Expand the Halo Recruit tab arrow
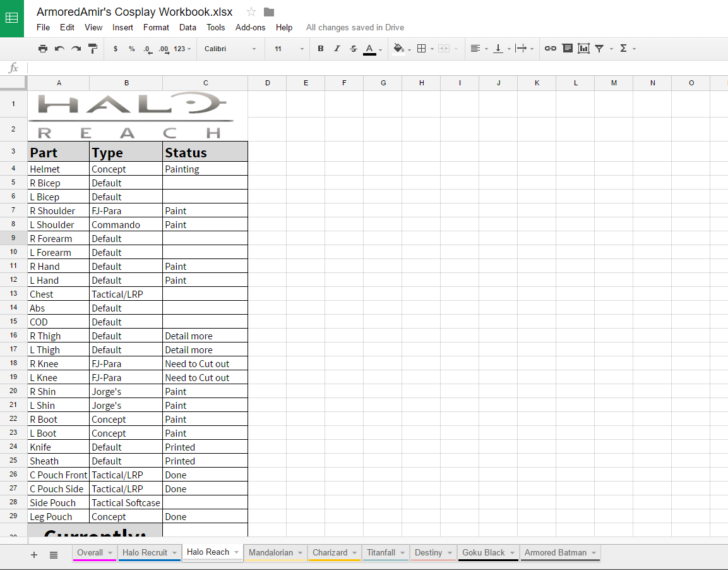 [174, 553]
